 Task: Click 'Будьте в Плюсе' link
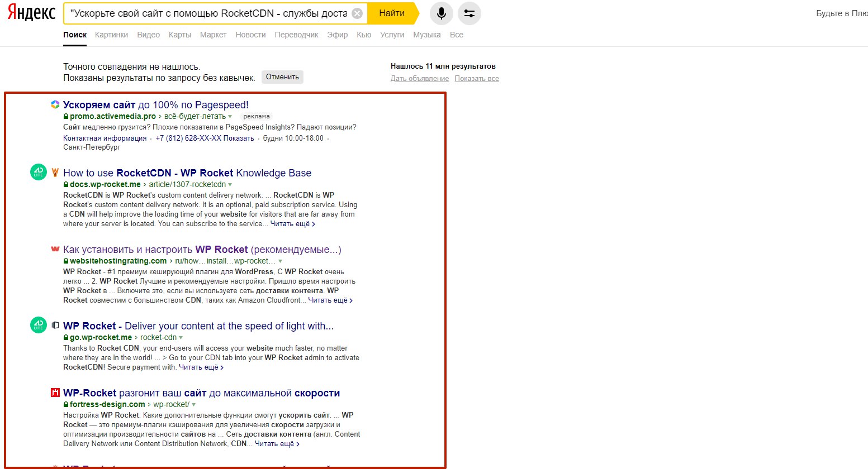(842, 13)
